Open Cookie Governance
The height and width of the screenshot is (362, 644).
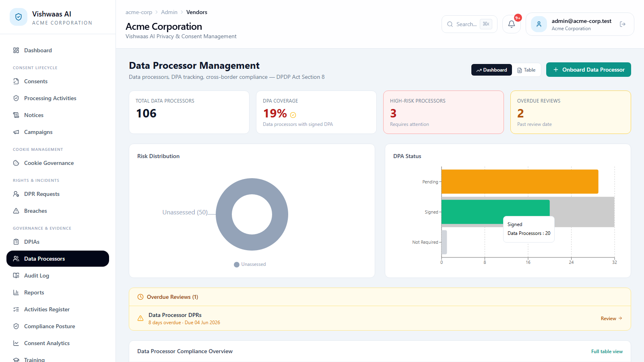tap(58, 163)
